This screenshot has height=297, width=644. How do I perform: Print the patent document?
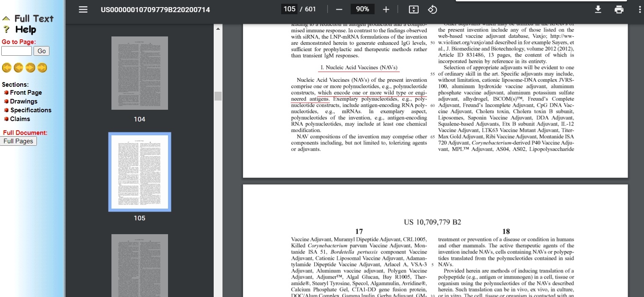pyautogui.click(x=619, y=9)
